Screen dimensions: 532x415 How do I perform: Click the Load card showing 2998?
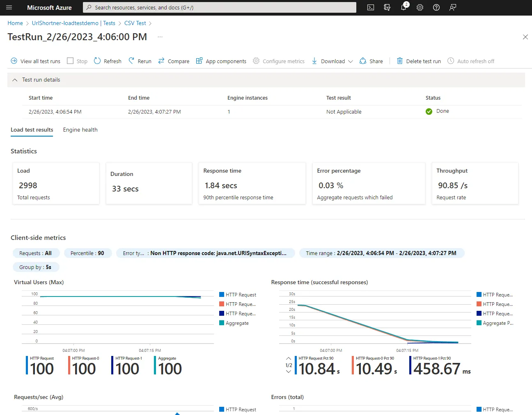(56, 183)
